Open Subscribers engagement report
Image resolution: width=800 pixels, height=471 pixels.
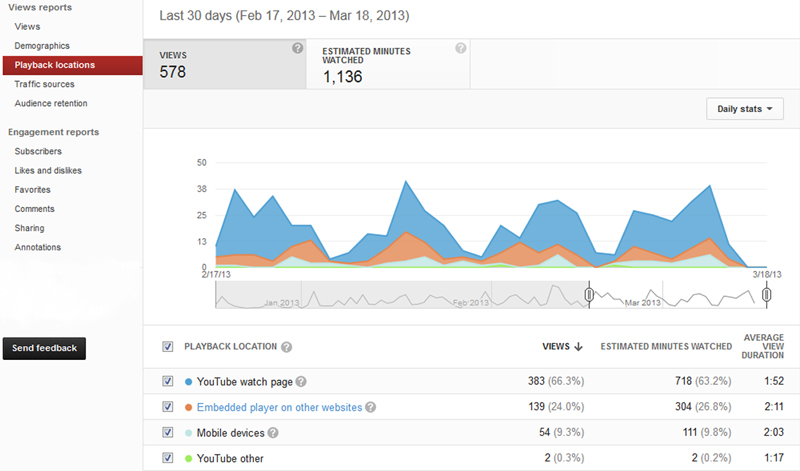(x=38, y=151)
